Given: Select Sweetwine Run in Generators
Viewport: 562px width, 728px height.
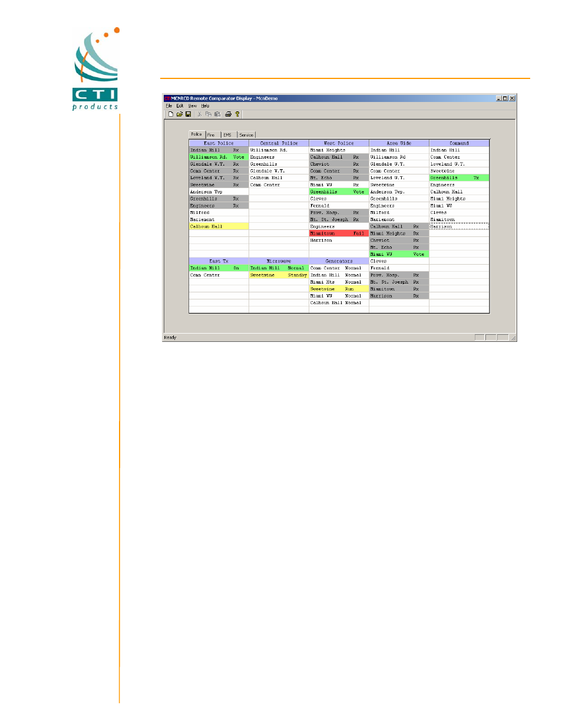Looking at the screenshot, I should tap(339, 289).
